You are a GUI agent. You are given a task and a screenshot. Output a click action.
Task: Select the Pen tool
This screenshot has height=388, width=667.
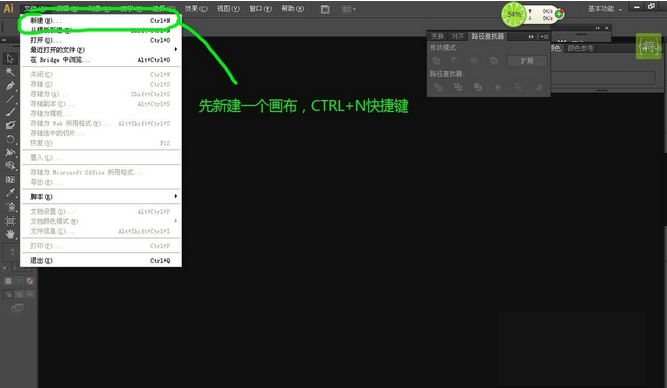pos(10,86)
